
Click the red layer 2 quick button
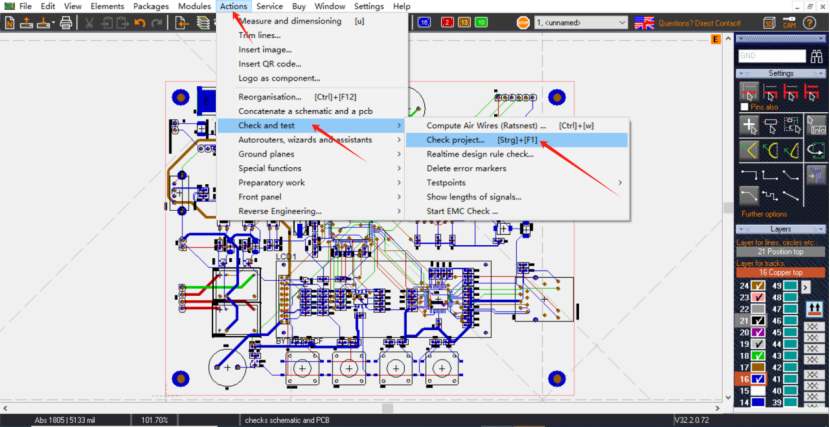(448, 23)
